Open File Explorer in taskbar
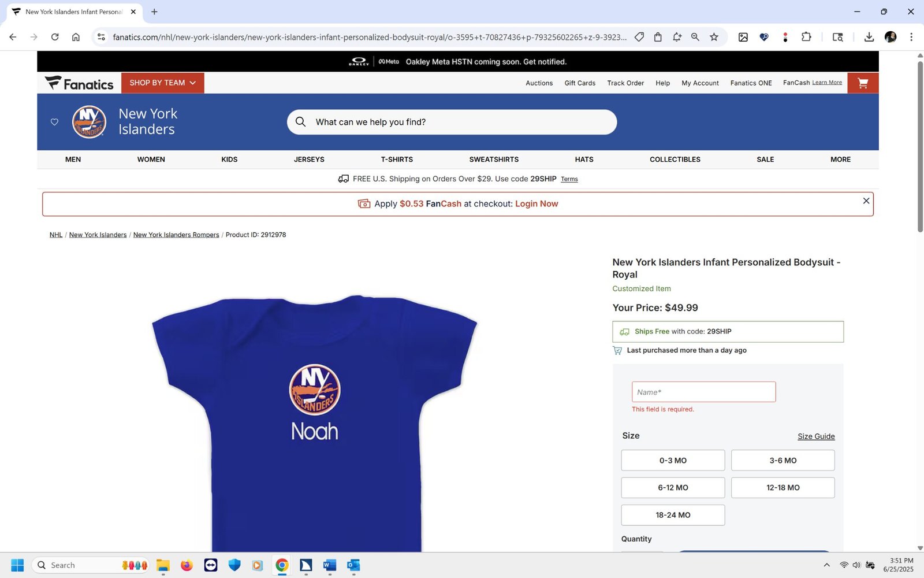The width and height of the screenshot is (924, 578). click(163, 565)
